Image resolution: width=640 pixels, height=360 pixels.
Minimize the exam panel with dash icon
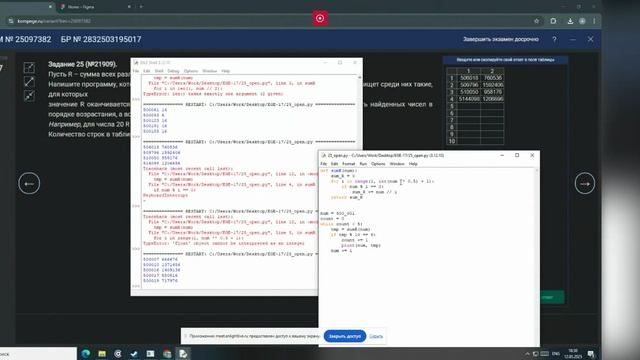(x=573, y=39)
